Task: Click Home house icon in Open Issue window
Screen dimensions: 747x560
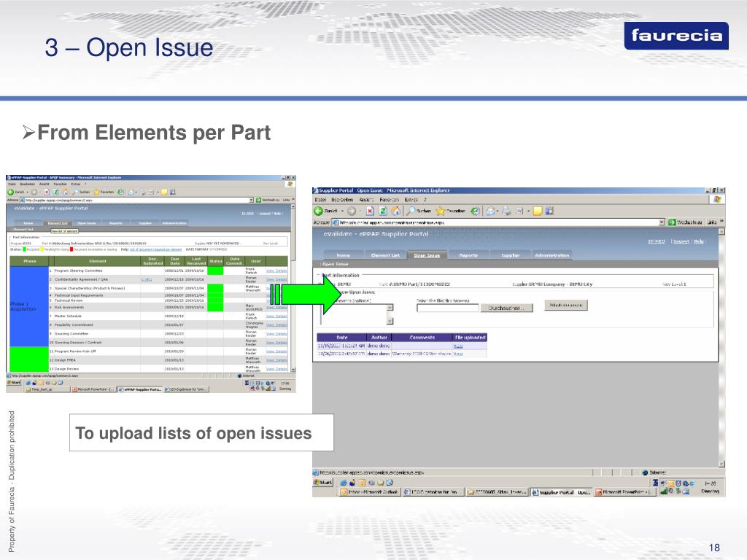Action: tap(395, 211)
